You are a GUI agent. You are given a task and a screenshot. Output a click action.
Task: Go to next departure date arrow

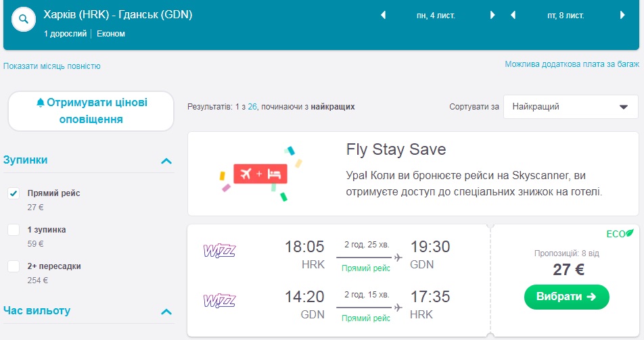tap(492, 15)
